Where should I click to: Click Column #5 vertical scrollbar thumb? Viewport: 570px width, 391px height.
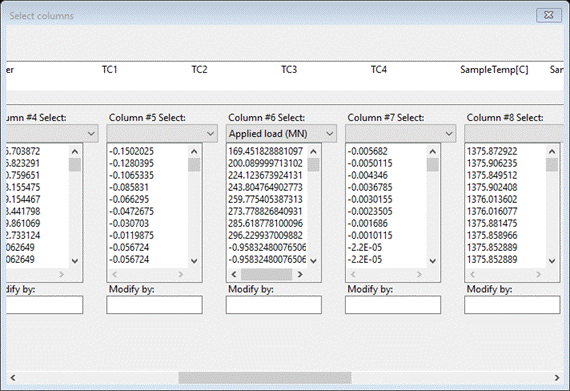pyautogui.click(x=194, y=165)
